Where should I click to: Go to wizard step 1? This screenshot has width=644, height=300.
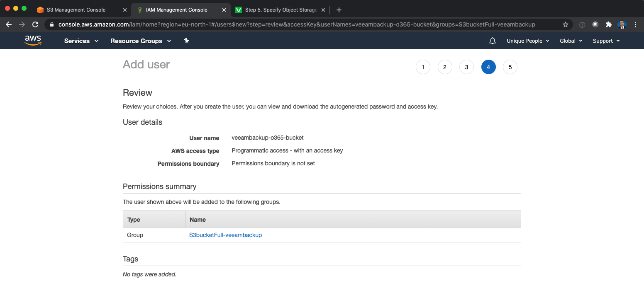pos(423,67)
